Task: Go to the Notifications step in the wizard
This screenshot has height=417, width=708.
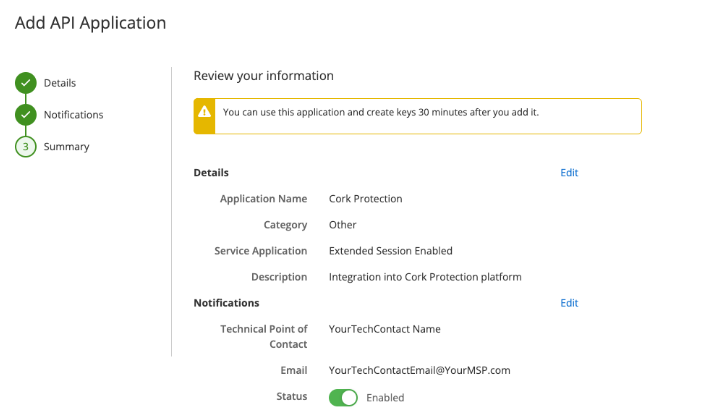Action: point(73,115)
